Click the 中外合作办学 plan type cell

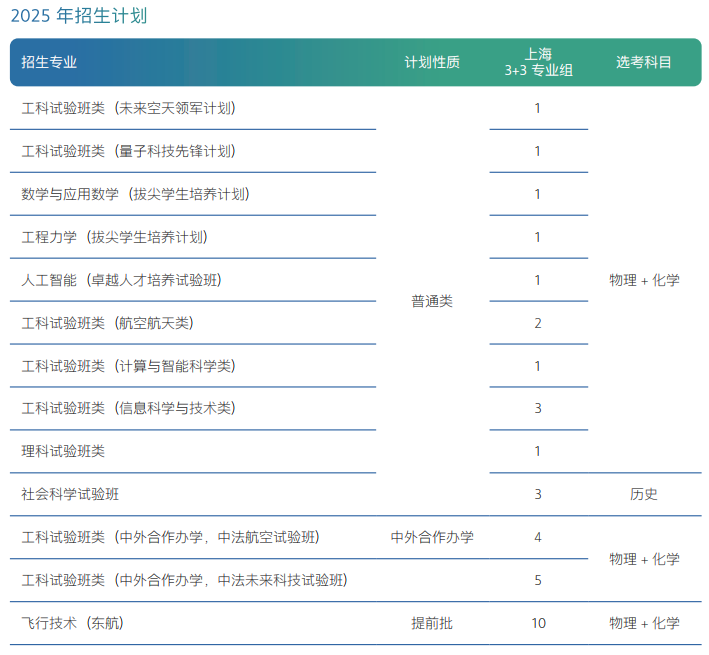(432, 537)
